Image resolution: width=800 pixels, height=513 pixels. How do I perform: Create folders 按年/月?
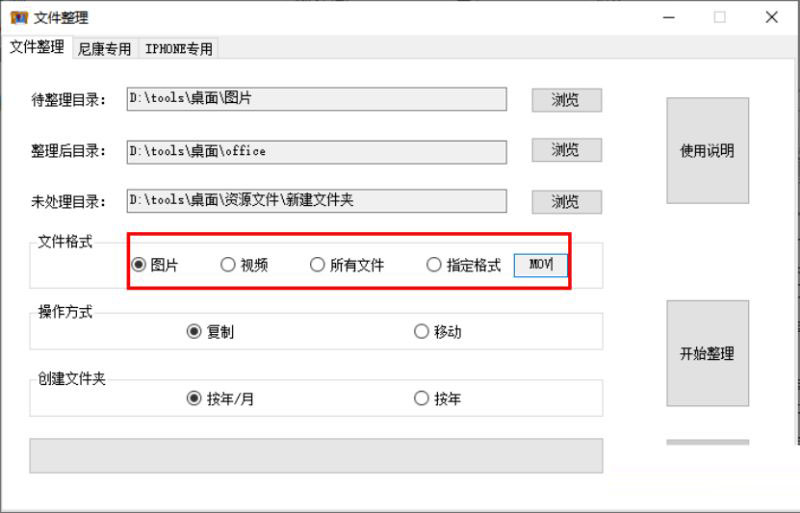click(x=194, y=398)
